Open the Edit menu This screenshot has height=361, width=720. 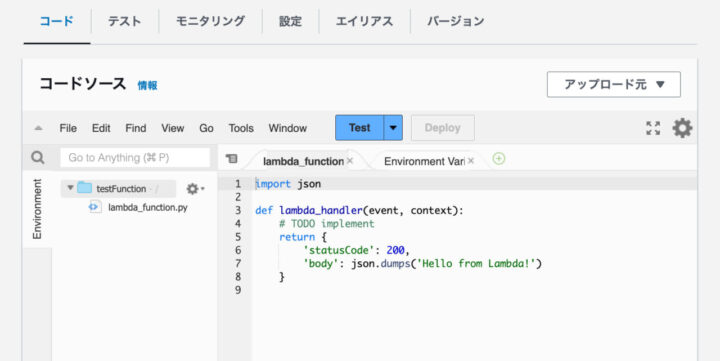pyautogui.click(x=101, y=128)
